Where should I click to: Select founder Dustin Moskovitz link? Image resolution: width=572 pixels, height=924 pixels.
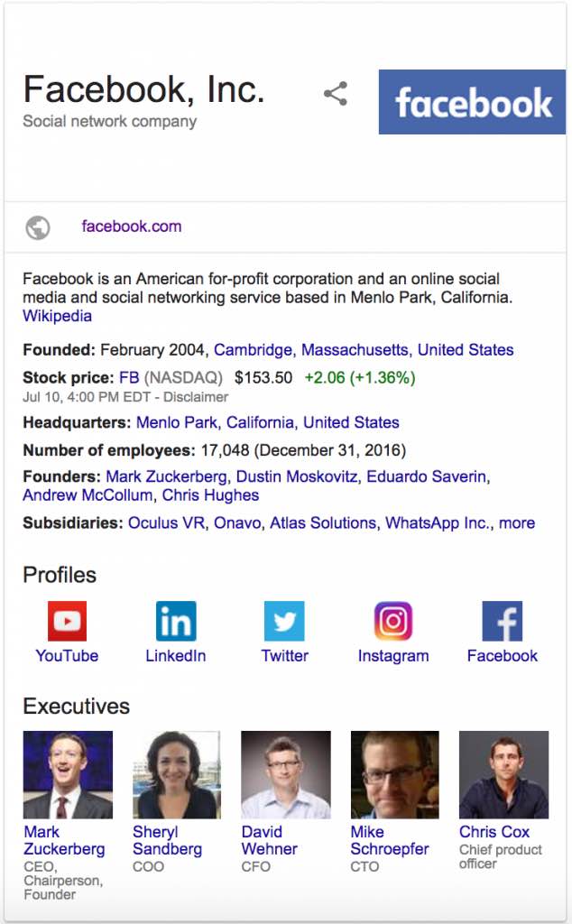coord(297,476)
